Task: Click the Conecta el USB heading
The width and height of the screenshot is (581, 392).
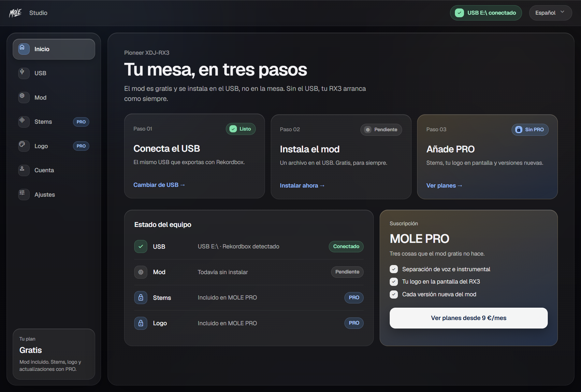Action: click(x=167, y=148)
